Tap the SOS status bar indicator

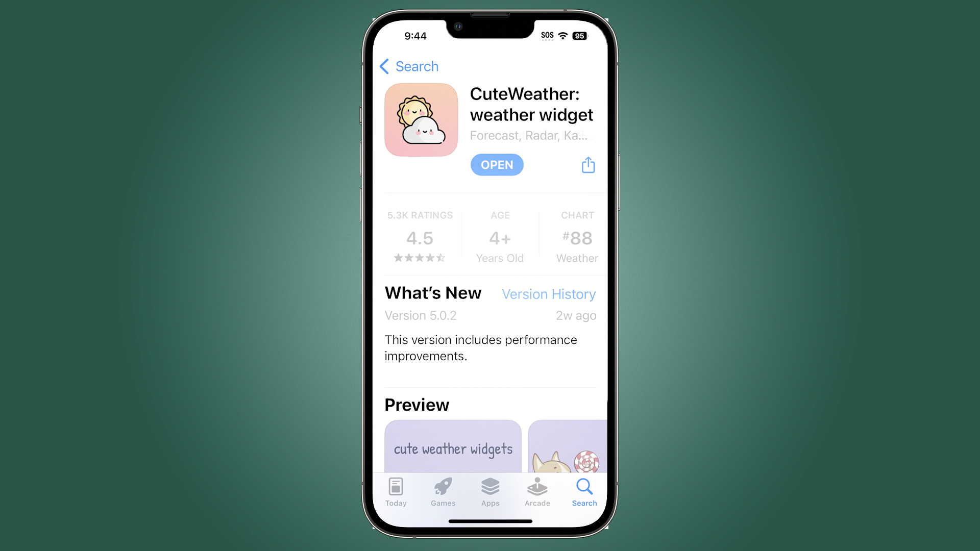pos(545,34)
